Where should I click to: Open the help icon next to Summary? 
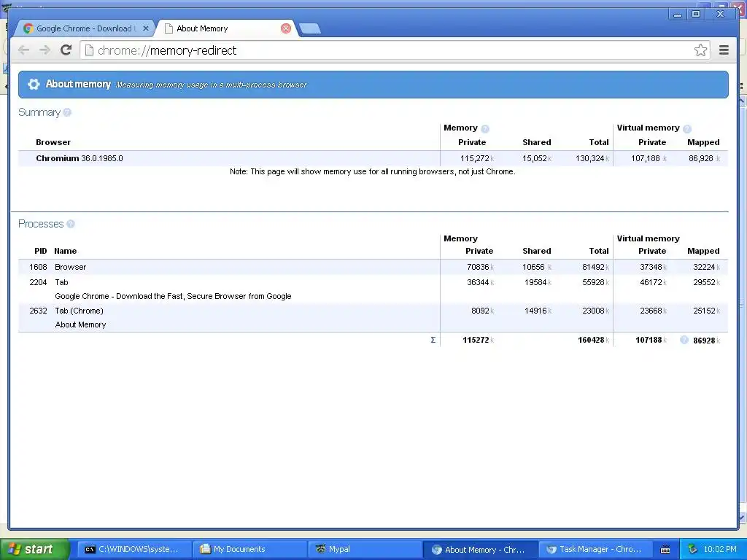67,112
